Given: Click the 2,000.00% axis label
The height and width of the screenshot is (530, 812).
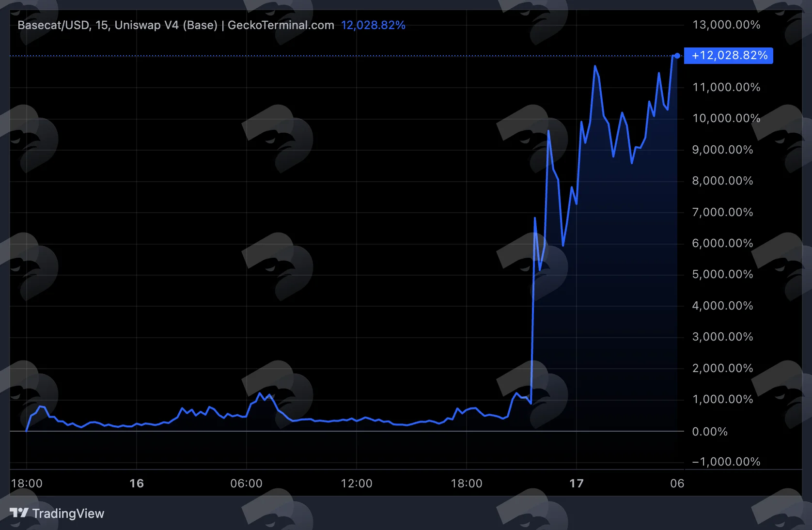Looking at the screenshot, I should pos(722,368).
